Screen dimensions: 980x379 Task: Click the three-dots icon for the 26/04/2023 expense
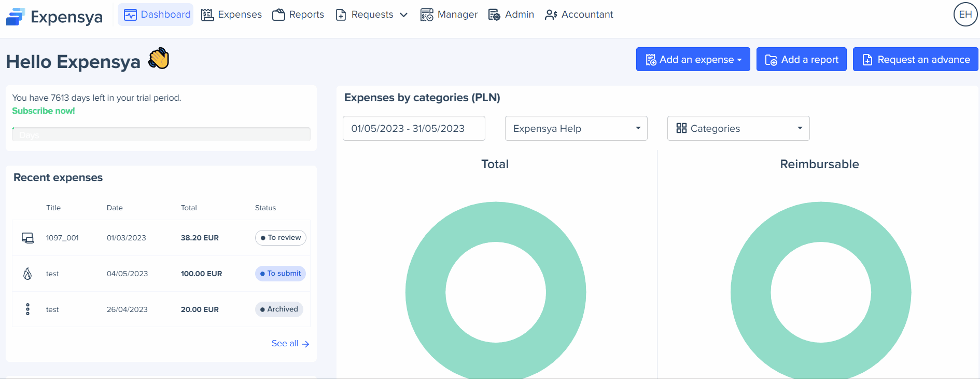coord(27,309)
